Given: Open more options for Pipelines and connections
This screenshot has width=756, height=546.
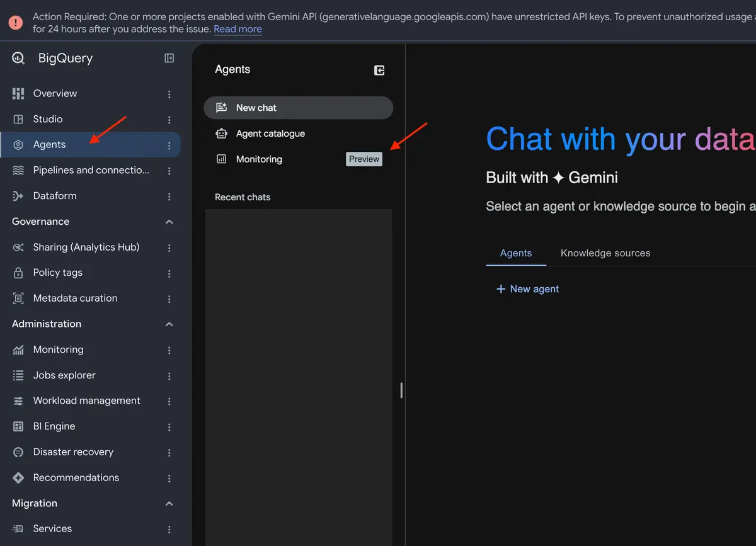Looking at the screenshot, I should coord(169,171).
